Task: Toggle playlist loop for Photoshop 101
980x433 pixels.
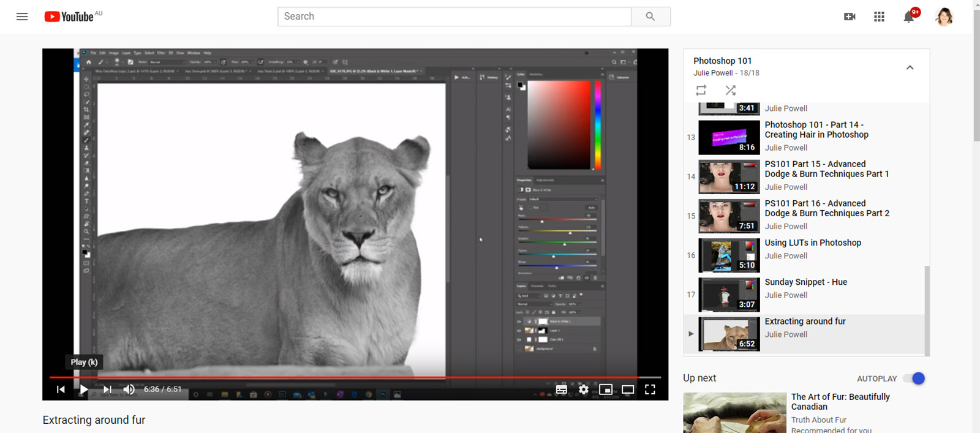Action: coord(701,91)
